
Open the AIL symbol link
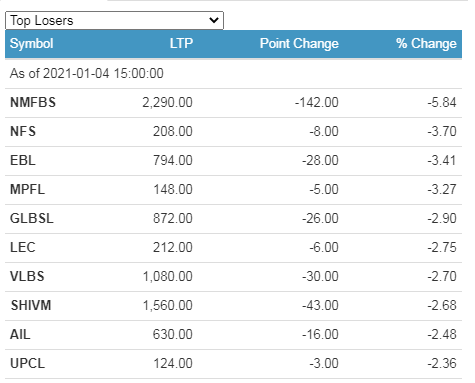(x=20, y=334)
